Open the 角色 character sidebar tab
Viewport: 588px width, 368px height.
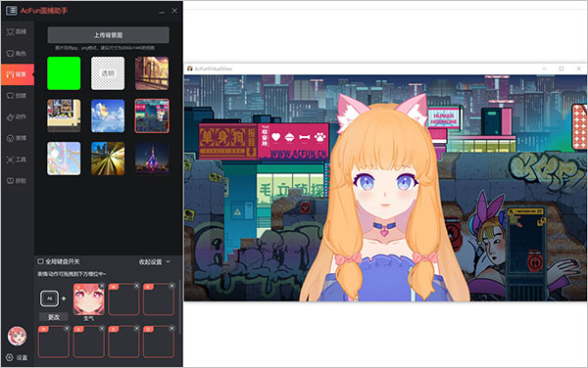point(17,53)
